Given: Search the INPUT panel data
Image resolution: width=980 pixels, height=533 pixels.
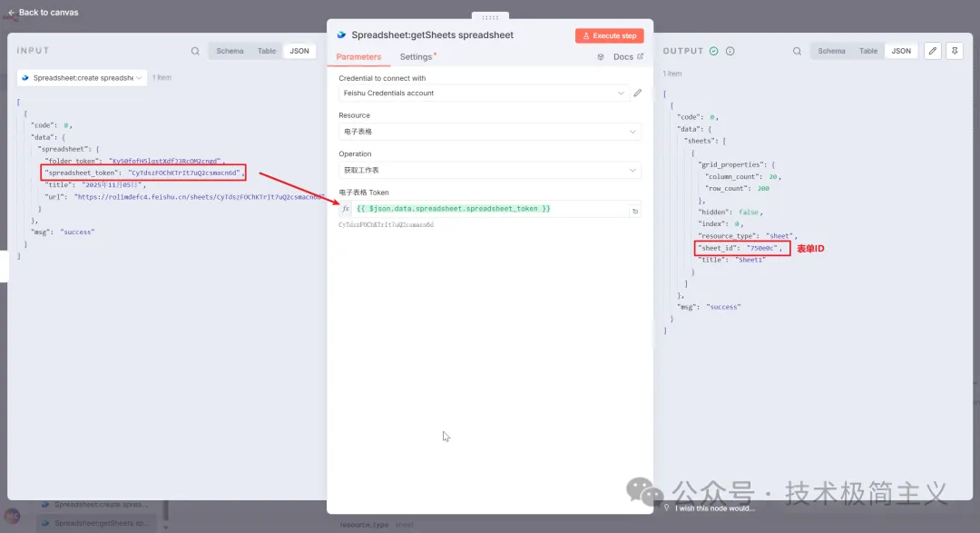Looking at the screenshot, I should click(195, 51).
